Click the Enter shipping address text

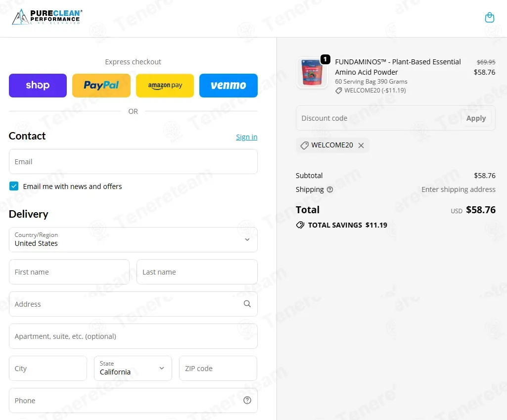458,189
